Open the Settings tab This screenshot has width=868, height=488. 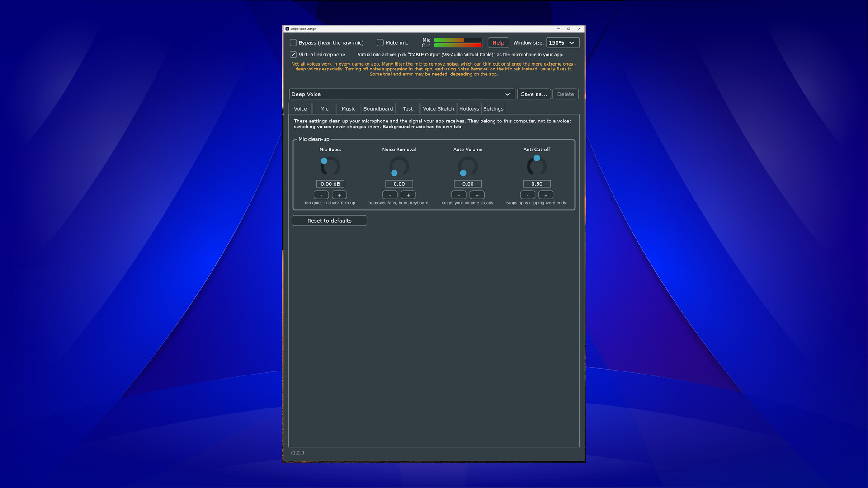[x=493, y=109]
